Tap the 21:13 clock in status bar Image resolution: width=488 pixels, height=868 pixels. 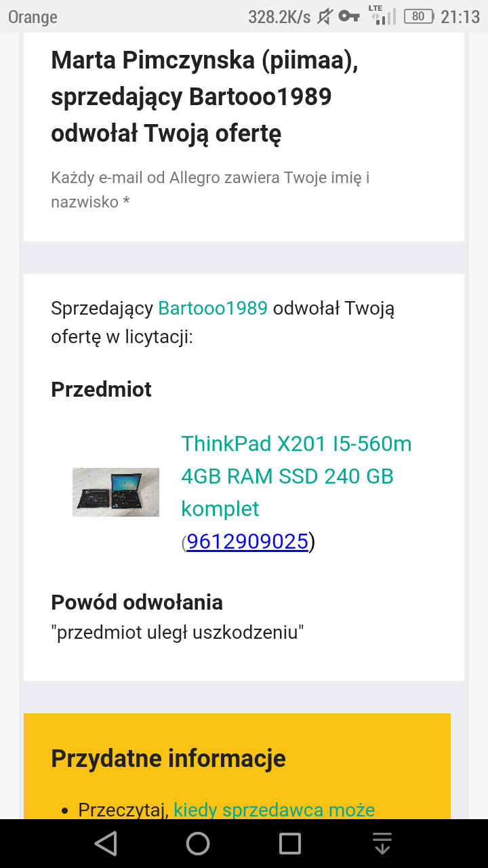coord(460,16)
